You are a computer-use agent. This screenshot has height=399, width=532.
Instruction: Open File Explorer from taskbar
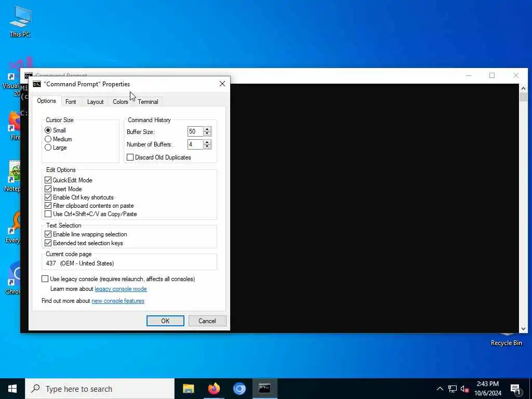tap(188, 389)
